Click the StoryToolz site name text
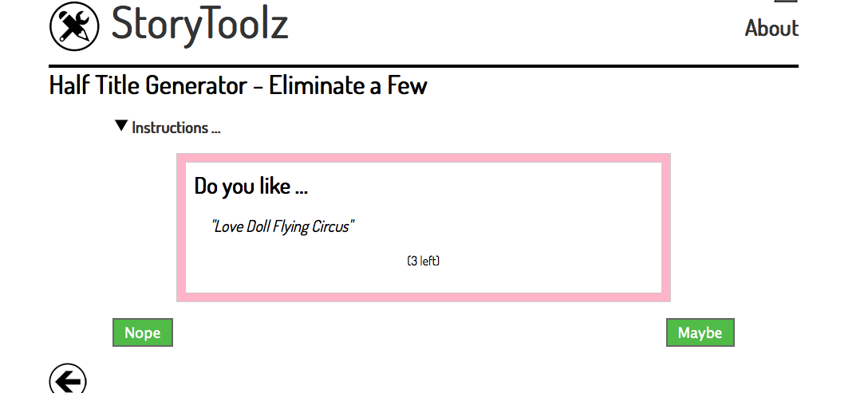The height and width of the screenshot is (393, 868). [199, 25]
